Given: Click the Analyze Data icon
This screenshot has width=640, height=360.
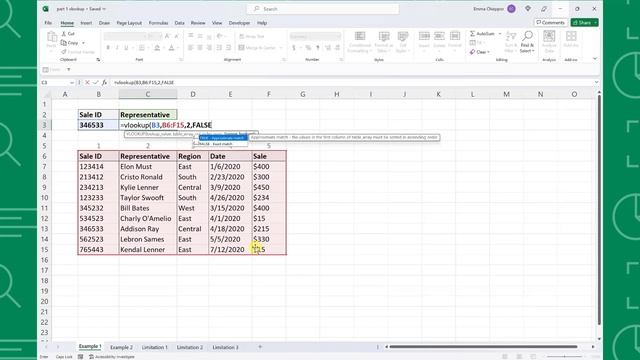Looking at the screenshot, I should point(549,36).
